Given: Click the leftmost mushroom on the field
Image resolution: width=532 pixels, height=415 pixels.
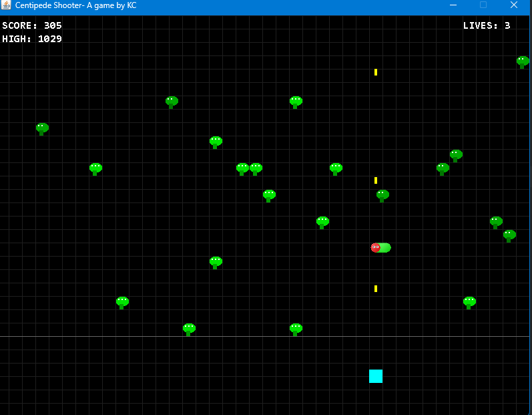Looking at the screenshot, I should [42, 128].
